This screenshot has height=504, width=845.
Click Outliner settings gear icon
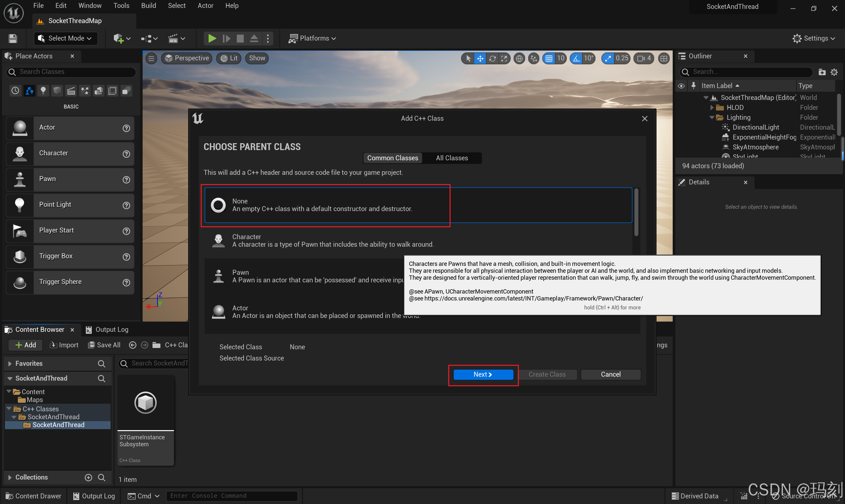coord(834,72)
